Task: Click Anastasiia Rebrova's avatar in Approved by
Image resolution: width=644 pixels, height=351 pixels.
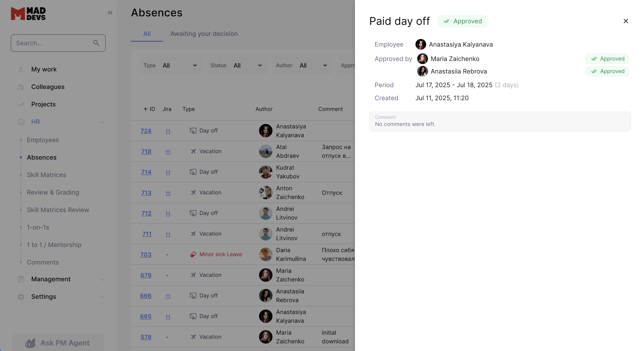Action: point(422,71)
